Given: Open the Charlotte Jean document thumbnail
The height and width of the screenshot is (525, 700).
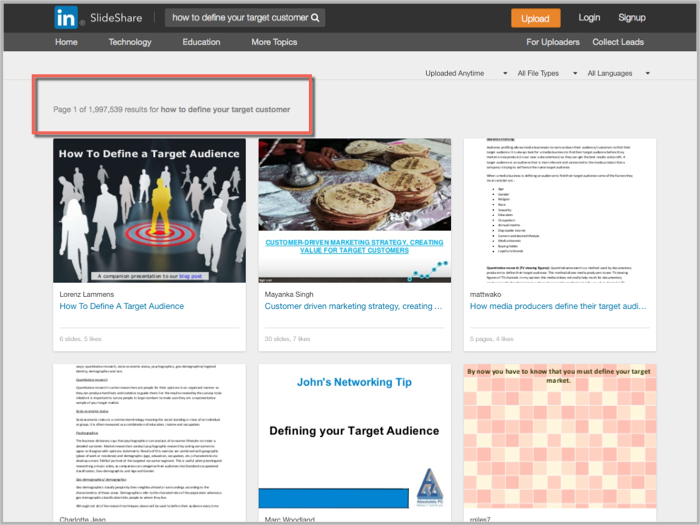Looking at the screenshot, I should point(150,436).
